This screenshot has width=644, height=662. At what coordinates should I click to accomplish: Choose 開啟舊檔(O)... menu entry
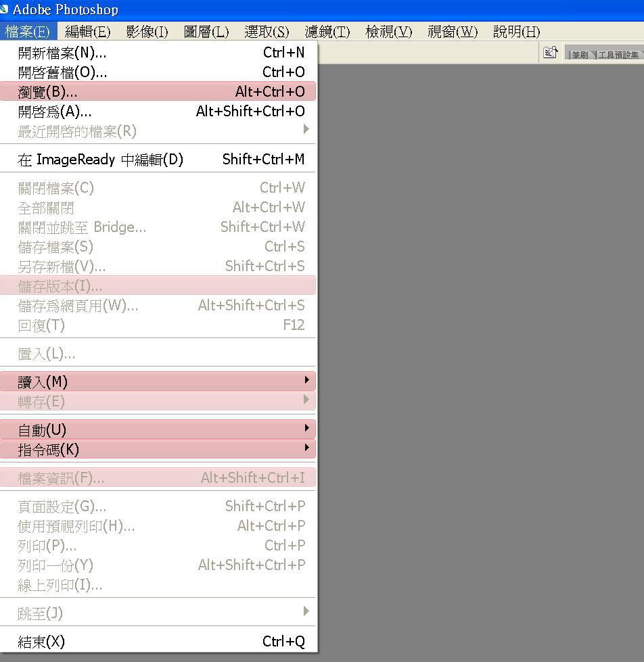(x=158, y=72)
